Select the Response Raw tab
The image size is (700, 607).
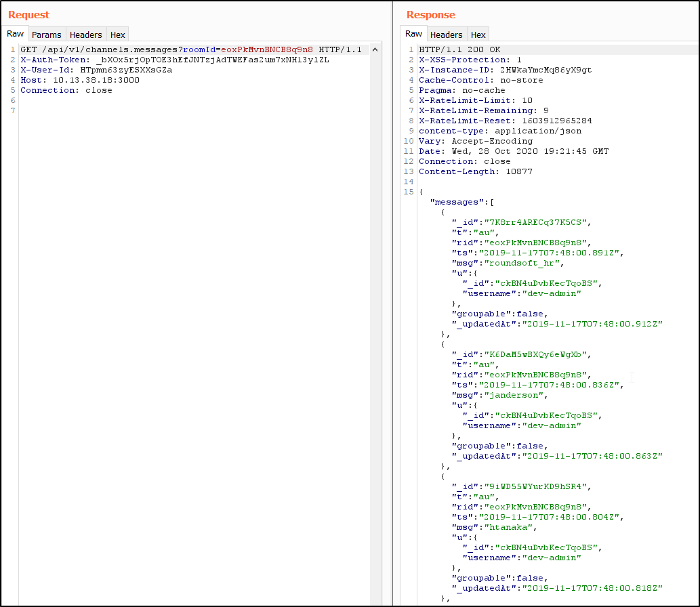pyautogui.click(x=413, y=34)
